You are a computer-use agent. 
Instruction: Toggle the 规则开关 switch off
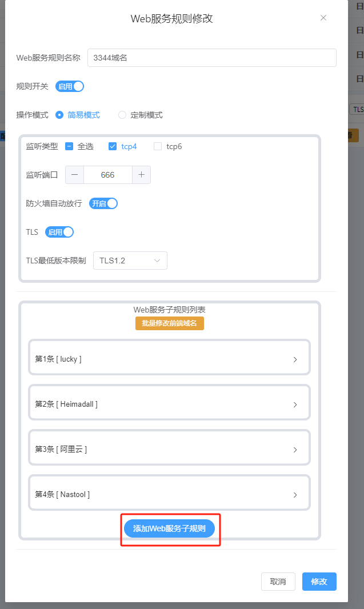[x=70, y=86]
